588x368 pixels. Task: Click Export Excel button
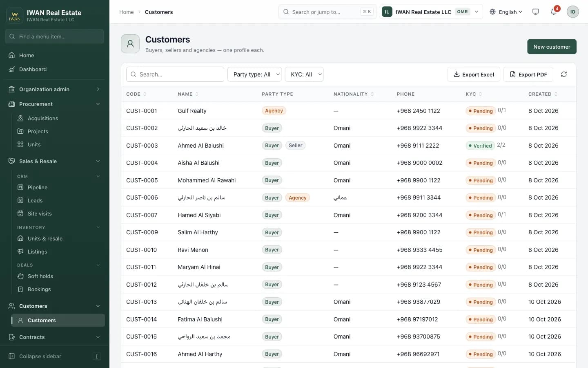(474, 74)
